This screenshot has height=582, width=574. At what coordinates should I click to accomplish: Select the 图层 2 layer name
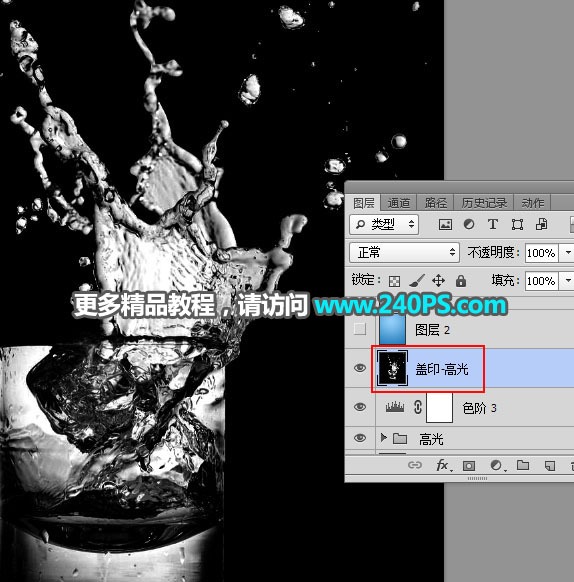click(x=432, y=330)
